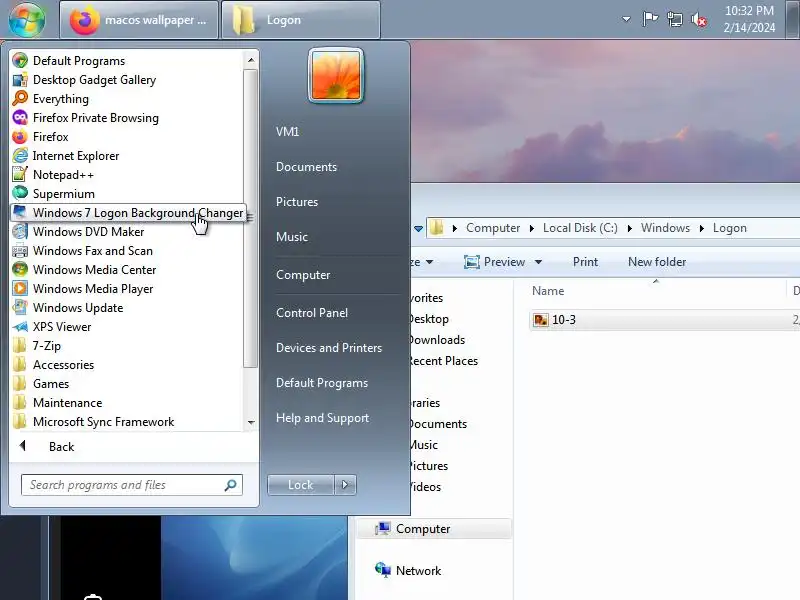Click the Name column header

(x=548, y=291)
